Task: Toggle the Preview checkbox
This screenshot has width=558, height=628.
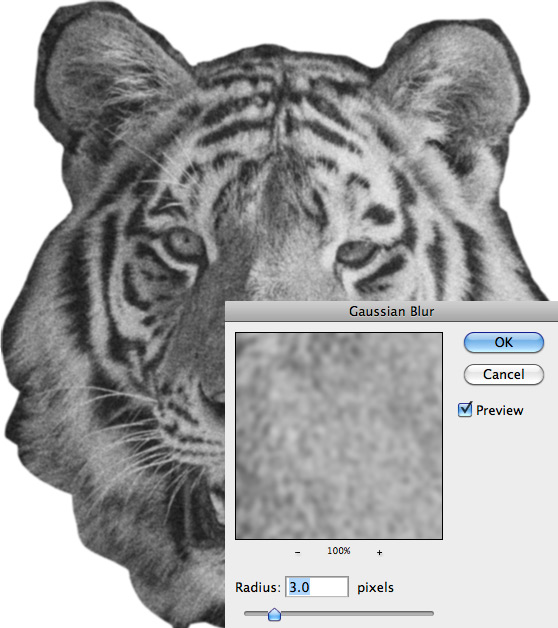Action: (465, 409)
